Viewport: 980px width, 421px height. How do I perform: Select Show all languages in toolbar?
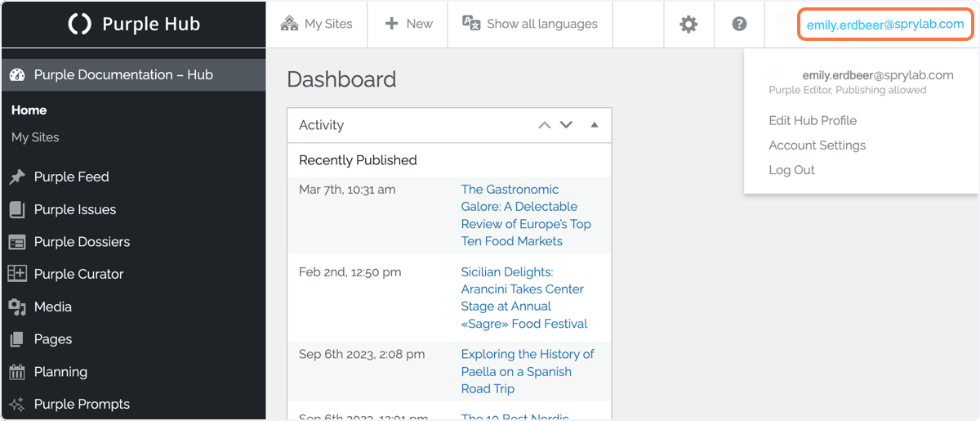tap(530, 24)
